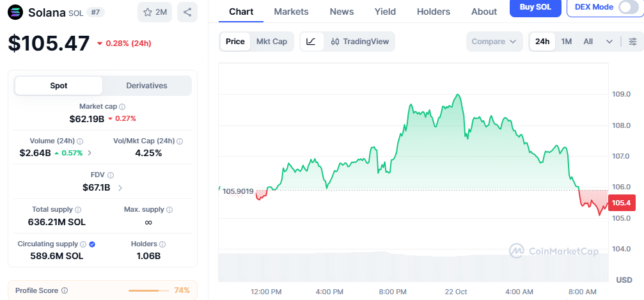Set chart range to All

pyautogui.click(x=588, y=42)
